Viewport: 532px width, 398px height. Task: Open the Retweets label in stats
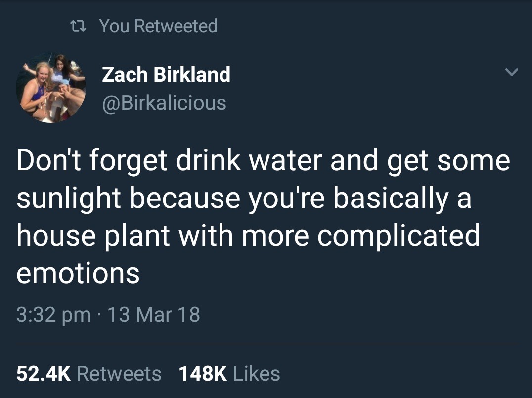[119, 374]
